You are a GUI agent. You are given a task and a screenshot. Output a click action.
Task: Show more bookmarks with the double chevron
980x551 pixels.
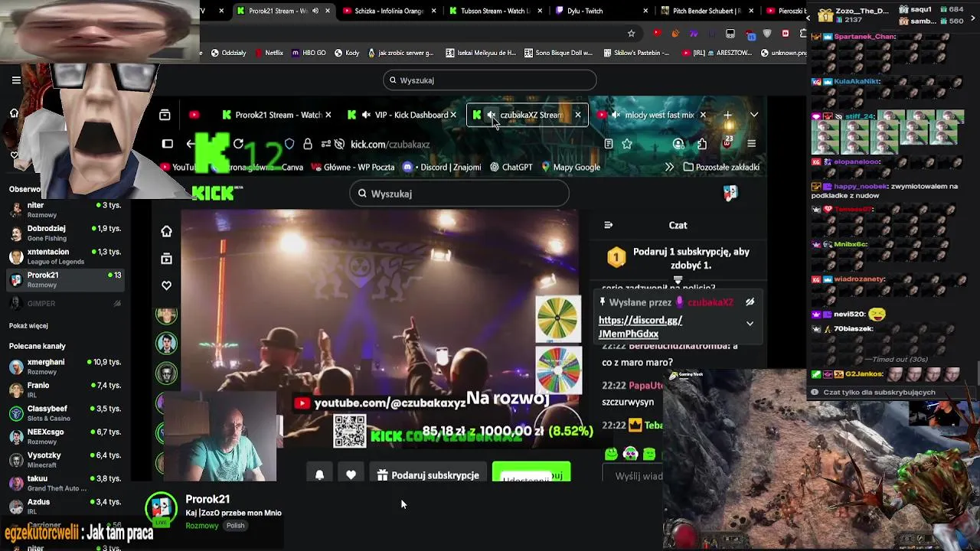click(670, 167)
